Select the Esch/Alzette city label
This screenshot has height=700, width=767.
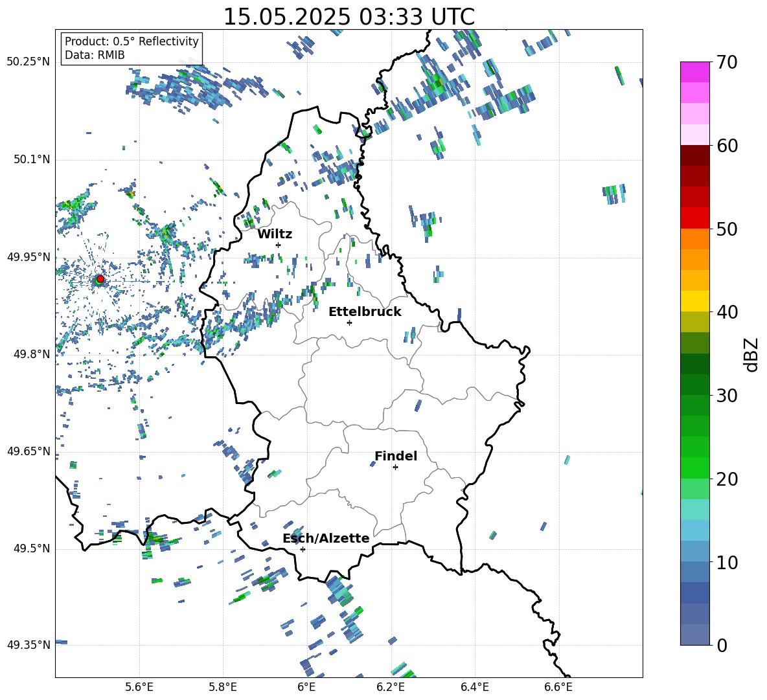click(326, 538)
